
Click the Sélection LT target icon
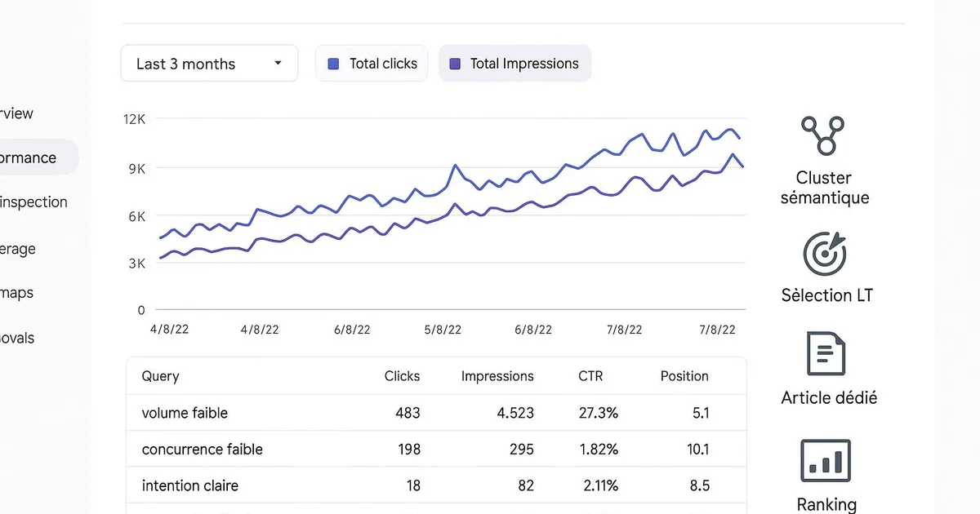825,254
